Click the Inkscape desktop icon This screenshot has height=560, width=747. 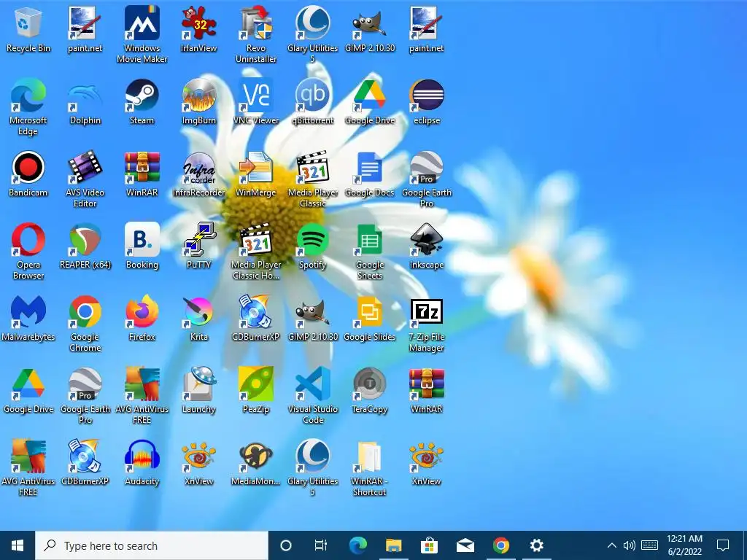(x=426, y=246)
